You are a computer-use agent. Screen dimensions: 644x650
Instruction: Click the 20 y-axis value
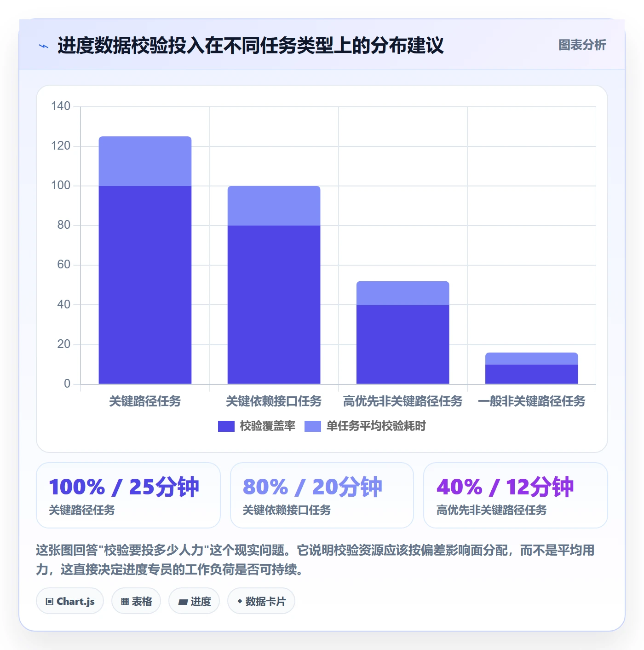click(64, 344)
